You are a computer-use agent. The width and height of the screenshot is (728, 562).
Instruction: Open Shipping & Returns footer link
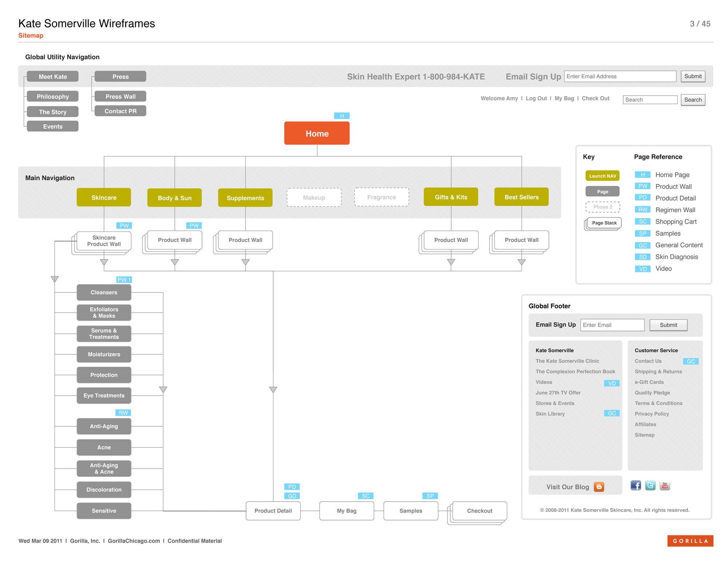coord(658,371)
